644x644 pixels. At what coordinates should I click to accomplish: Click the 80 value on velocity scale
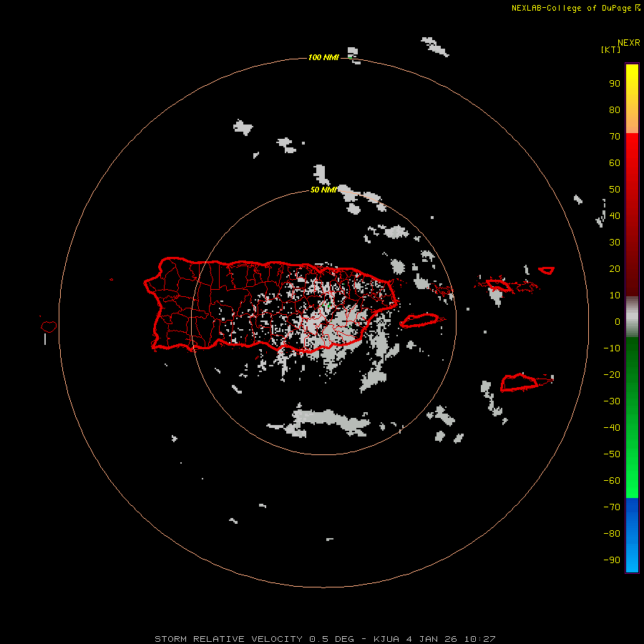[x=615, y=110]
